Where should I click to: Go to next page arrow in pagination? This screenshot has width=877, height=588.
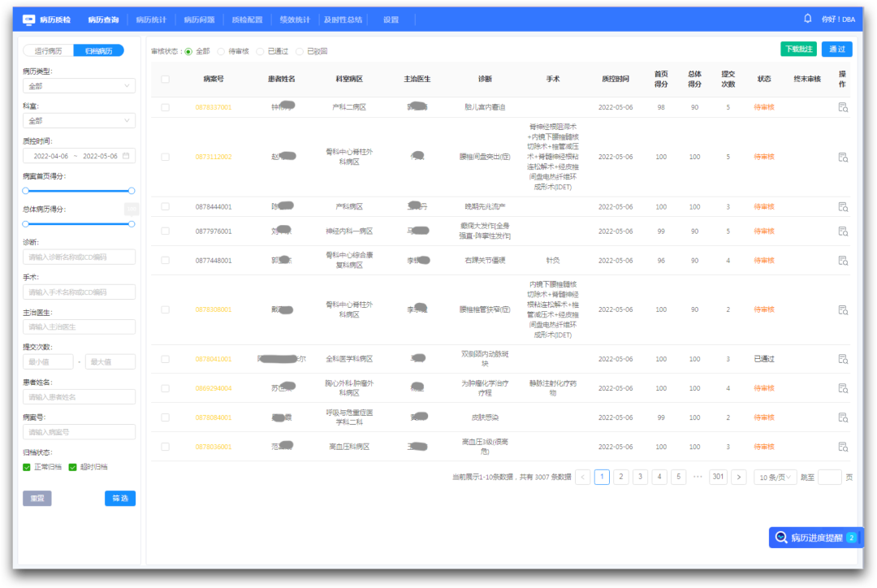tap(738, 478)
